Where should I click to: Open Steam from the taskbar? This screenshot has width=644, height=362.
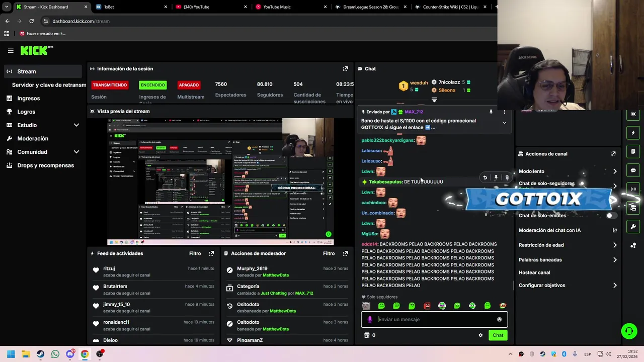tap(40, 354)
